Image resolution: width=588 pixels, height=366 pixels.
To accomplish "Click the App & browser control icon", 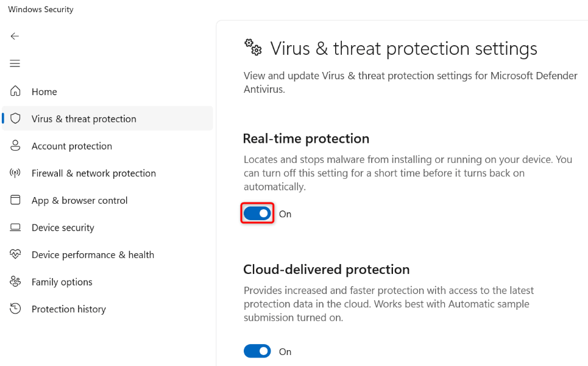I will click(15, 200).
